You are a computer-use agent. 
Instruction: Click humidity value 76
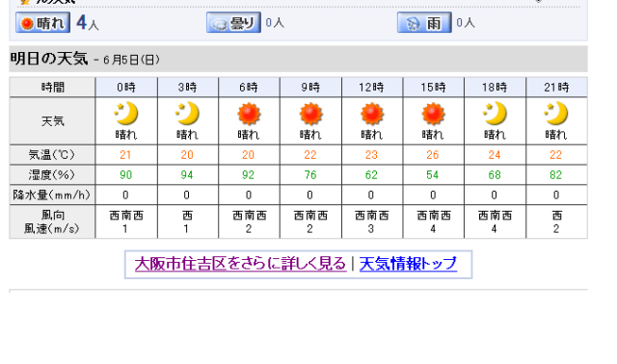(310, 175)
